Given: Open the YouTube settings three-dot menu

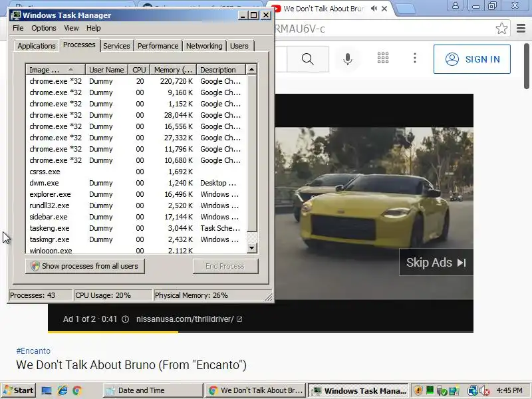Looking at the screenshot, I should point(414,58).
